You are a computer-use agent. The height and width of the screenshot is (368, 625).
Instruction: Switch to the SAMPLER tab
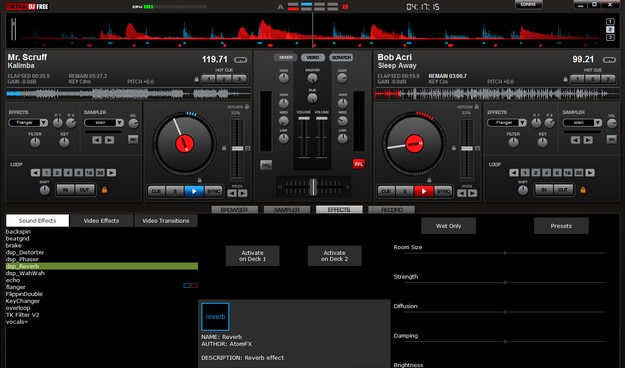tap(287, 210)
